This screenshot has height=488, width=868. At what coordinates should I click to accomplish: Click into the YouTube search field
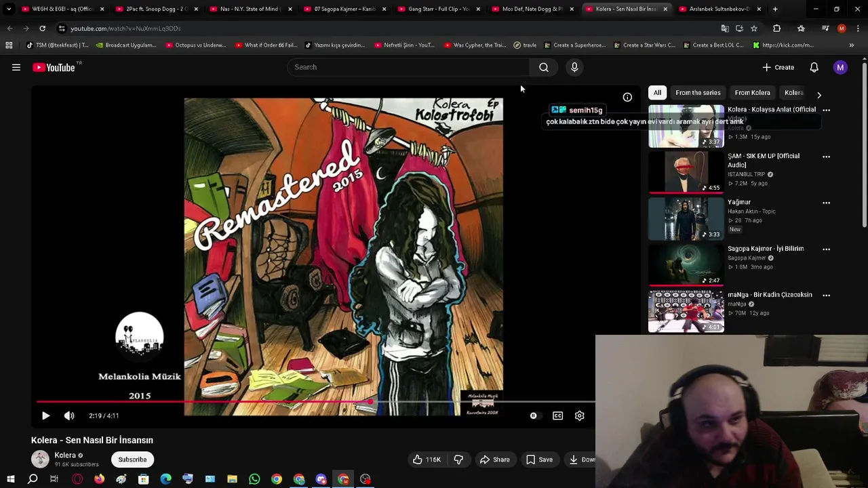pos(408,67)
